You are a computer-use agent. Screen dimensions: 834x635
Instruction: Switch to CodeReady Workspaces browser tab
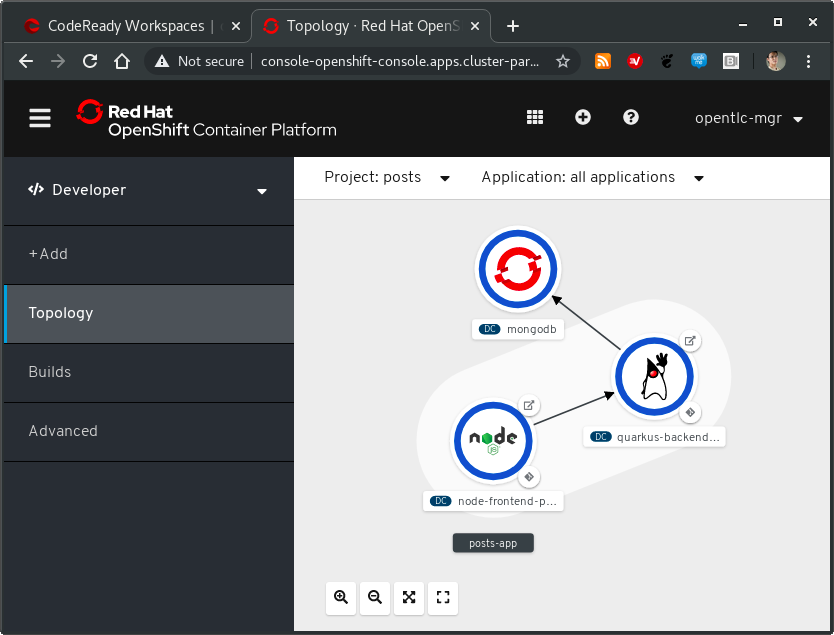click(x=127, y=26)
